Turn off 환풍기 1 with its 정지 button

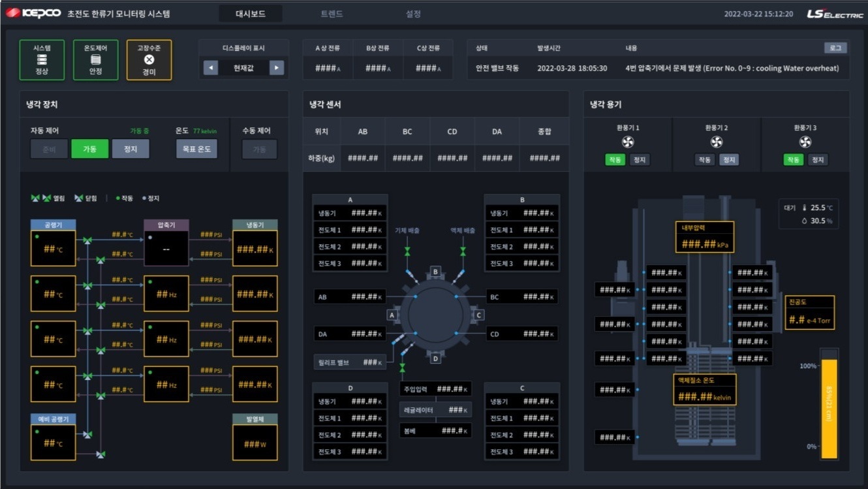coord(640,160)
